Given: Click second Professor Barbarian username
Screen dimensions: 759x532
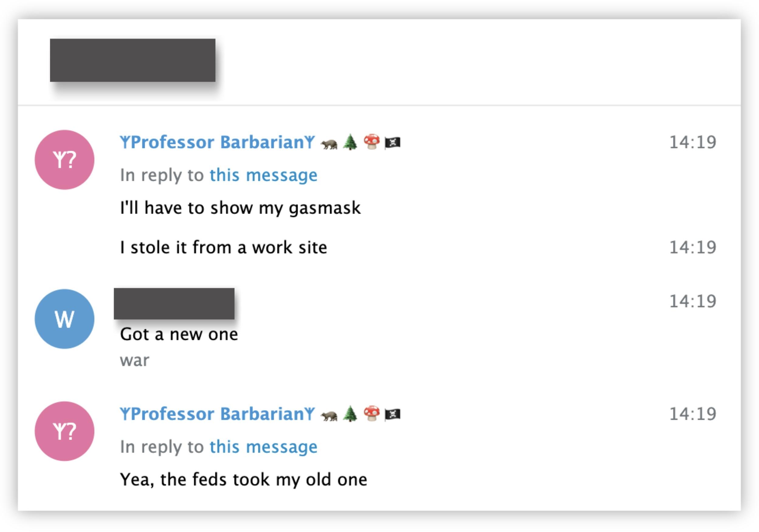Looking at the screenshot, I should pyautogui.click(x=218, y=414).
